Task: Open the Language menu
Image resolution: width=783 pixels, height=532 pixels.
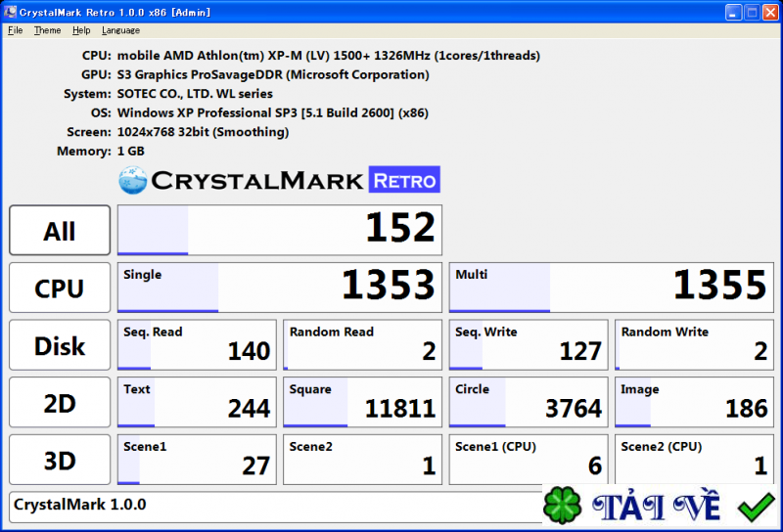Action: pyautogui.click(x=120, y=30)
